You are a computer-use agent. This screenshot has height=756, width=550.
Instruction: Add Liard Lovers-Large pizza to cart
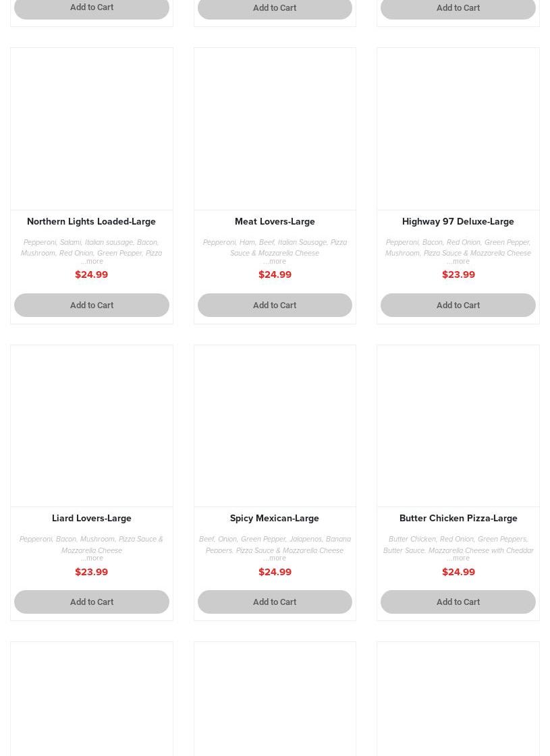click(91, 602)
